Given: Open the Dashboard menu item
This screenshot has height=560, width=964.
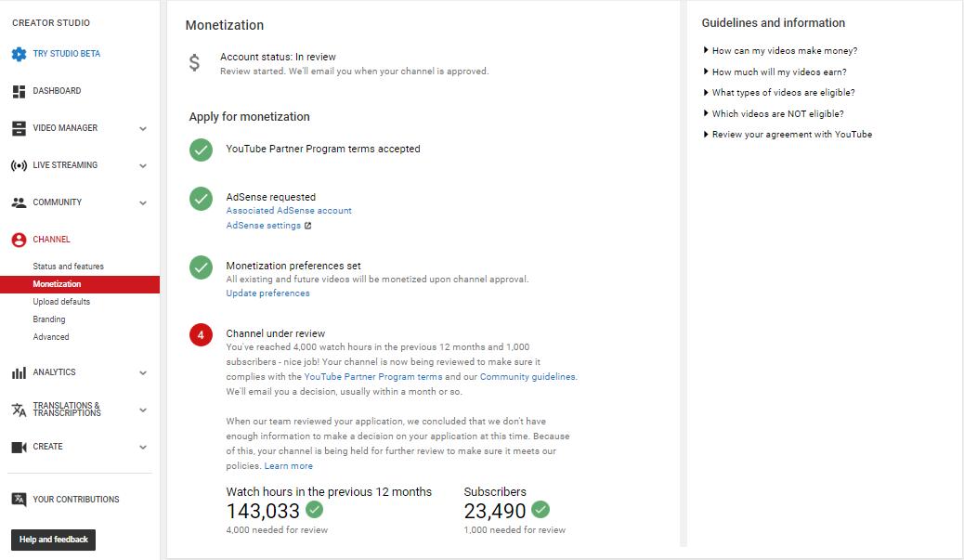Looking at the screenshot, I should coord(58,91).
